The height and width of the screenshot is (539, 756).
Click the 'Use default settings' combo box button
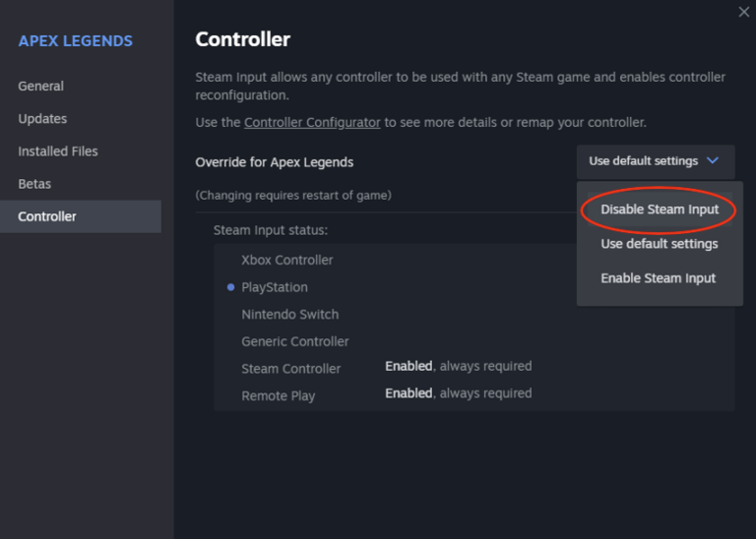tap(655, 161)
